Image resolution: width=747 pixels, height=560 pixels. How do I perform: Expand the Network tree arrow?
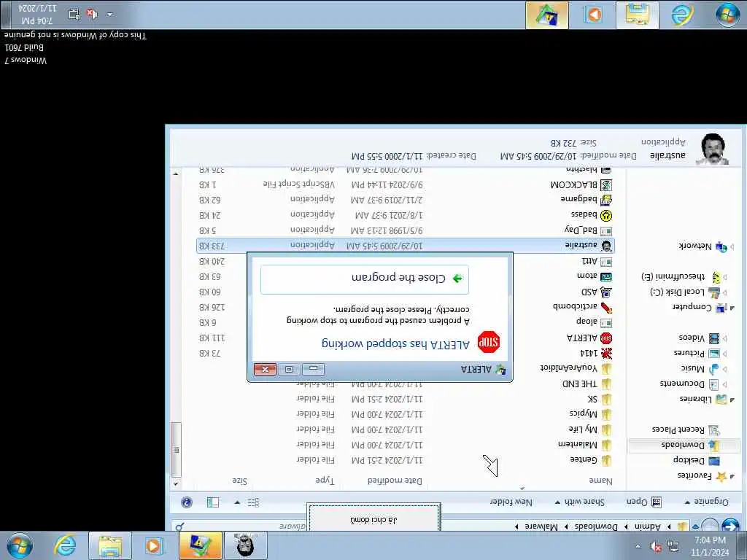pyautogui.click(x=732, y=246)
